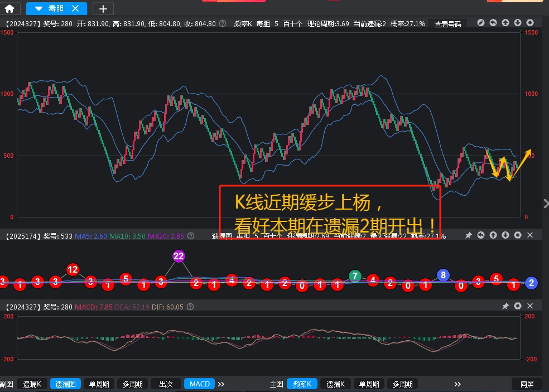Pin the MACD panel
Screen dimensions: 549x392
pos(505,306)
